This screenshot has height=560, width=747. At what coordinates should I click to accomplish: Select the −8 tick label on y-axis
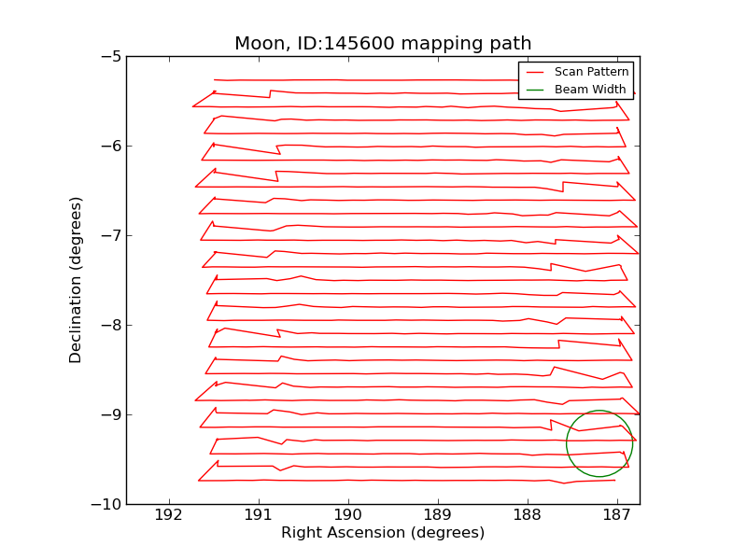pos(109,325)
